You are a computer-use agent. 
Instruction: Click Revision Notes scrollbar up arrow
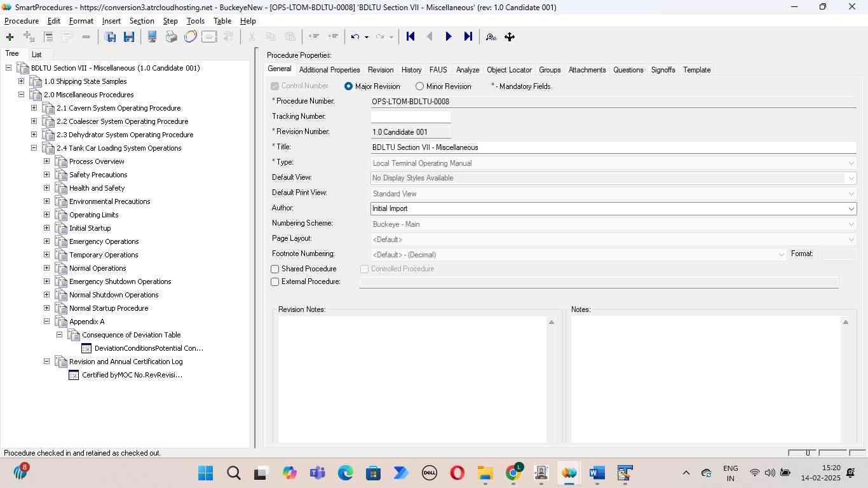pyautogui.click(x=552, y=323)
